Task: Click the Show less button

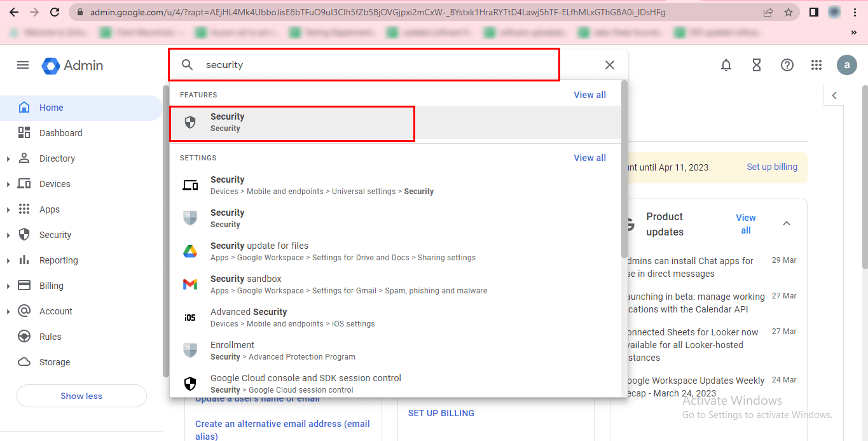Action: (x=81, y=396)
